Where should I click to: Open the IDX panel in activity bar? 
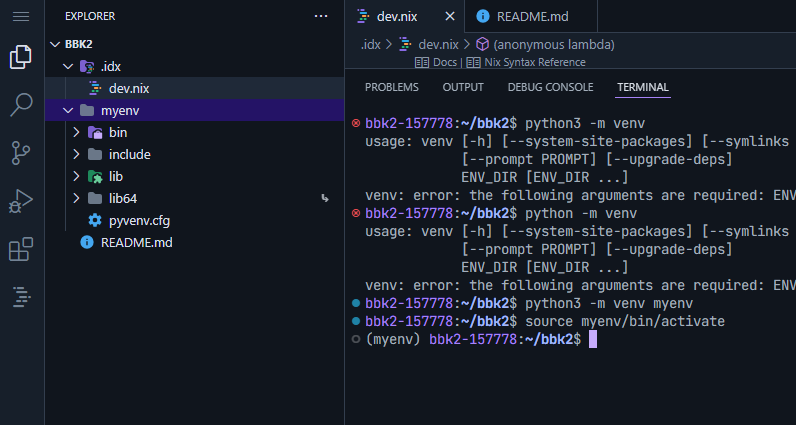point(21,297)
